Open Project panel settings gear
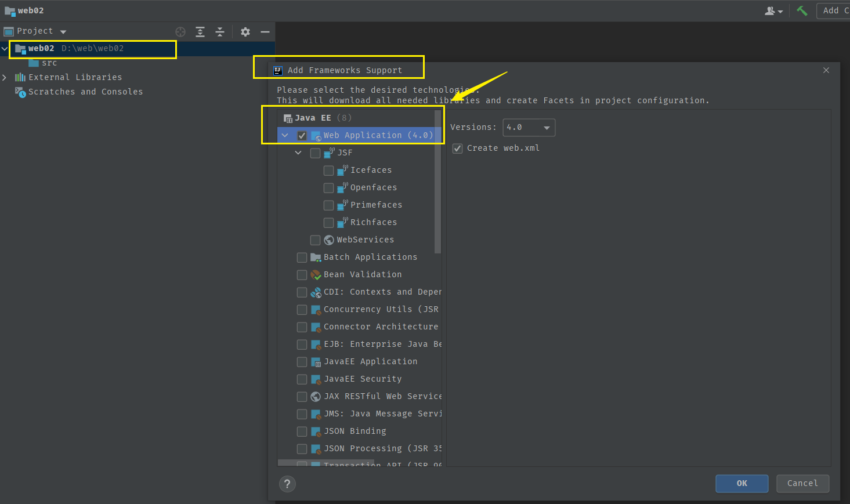The width and height of the screenshot is (850, 504). click(245, 32)
